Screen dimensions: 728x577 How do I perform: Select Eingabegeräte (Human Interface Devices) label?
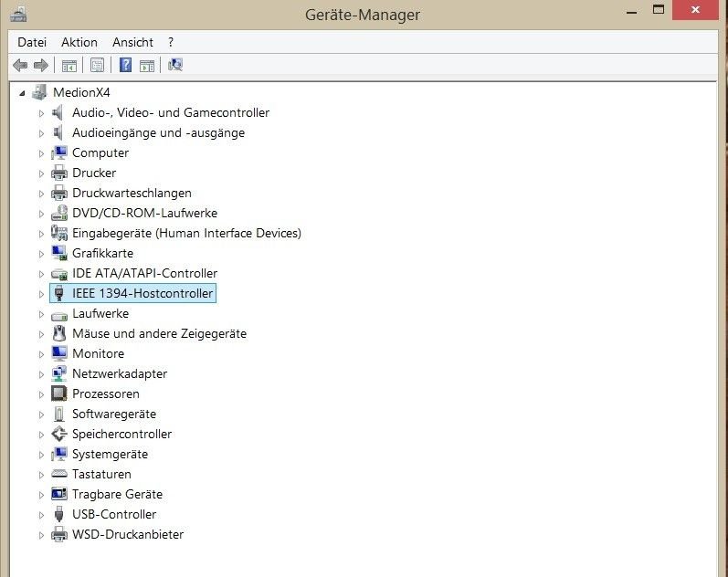(186, 233)
